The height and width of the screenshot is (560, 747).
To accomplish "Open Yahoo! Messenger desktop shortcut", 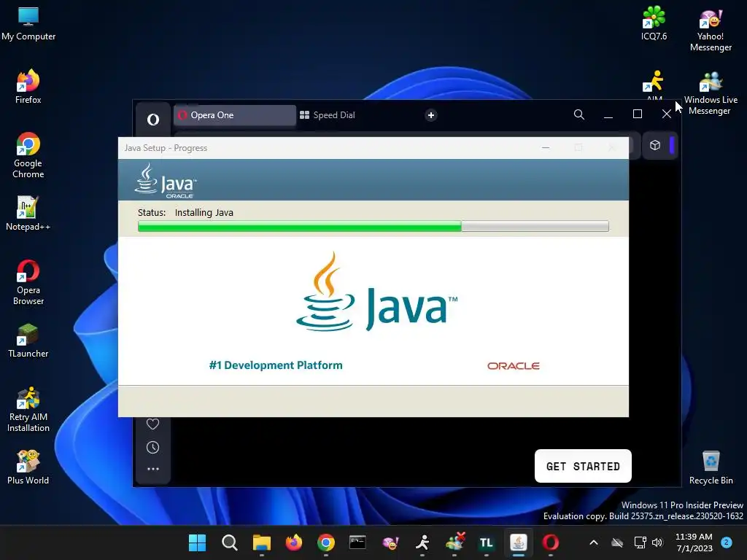I will point(711,29).
